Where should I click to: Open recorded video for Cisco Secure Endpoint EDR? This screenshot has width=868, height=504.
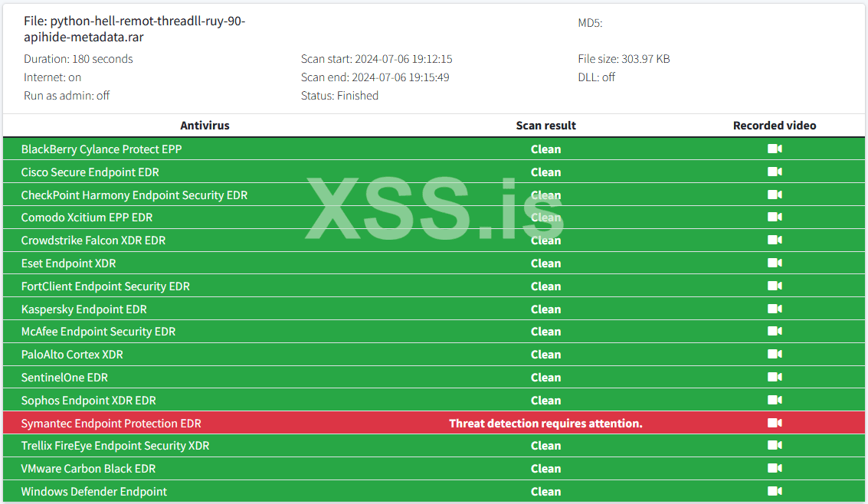click(775, 172)
